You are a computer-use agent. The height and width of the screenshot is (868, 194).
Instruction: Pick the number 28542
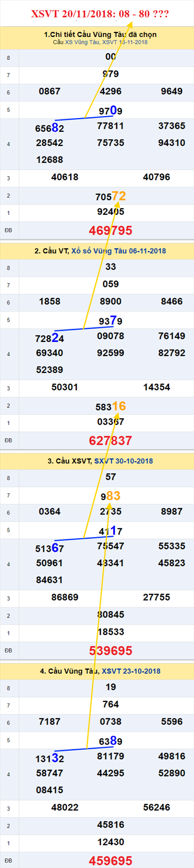[49, 143]
